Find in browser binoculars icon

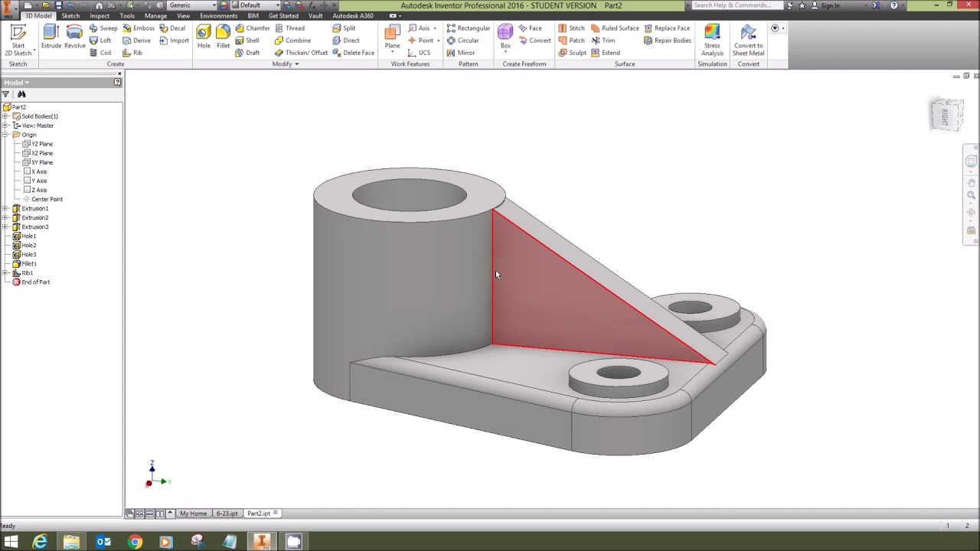coord(21,94)
